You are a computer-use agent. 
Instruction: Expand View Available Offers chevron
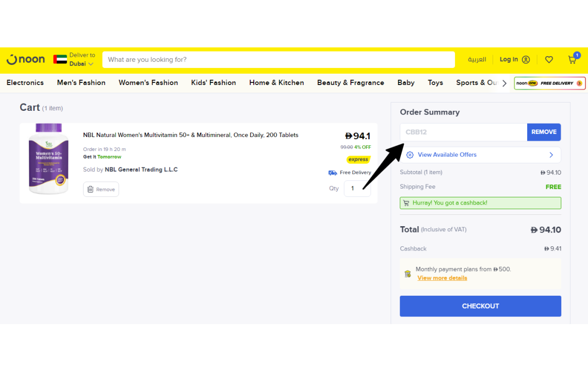[x=551, y=155]
